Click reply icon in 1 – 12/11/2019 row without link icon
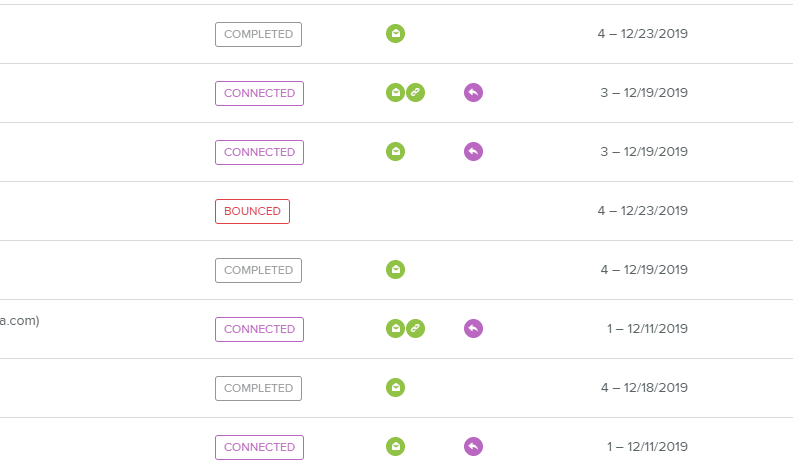Viewport: 793px width, 475px height. 474,447
